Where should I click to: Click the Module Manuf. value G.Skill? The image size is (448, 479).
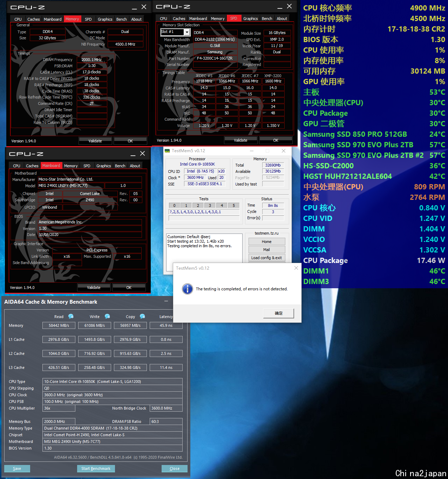click(215, 46)
